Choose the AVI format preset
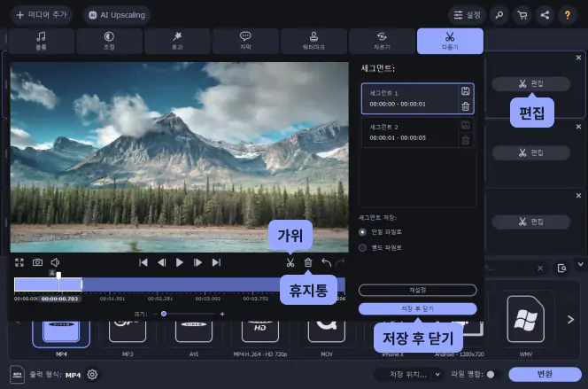 coord(194,335)
